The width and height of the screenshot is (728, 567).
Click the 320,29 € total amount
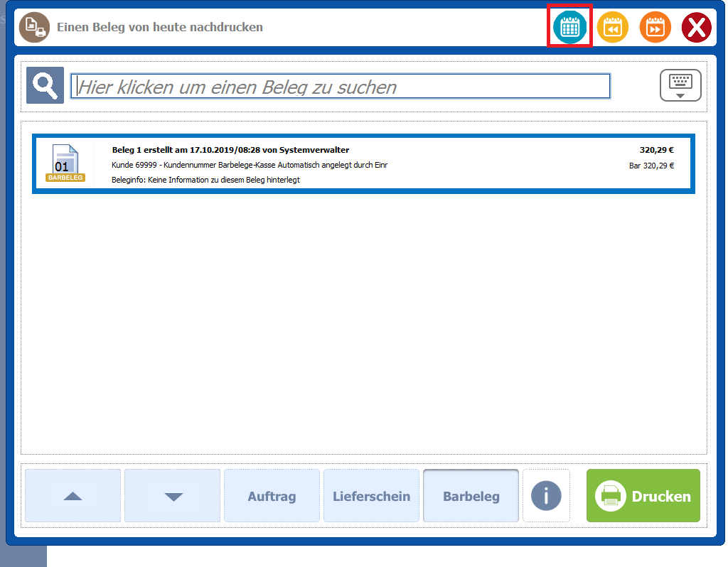click(655, 150)
